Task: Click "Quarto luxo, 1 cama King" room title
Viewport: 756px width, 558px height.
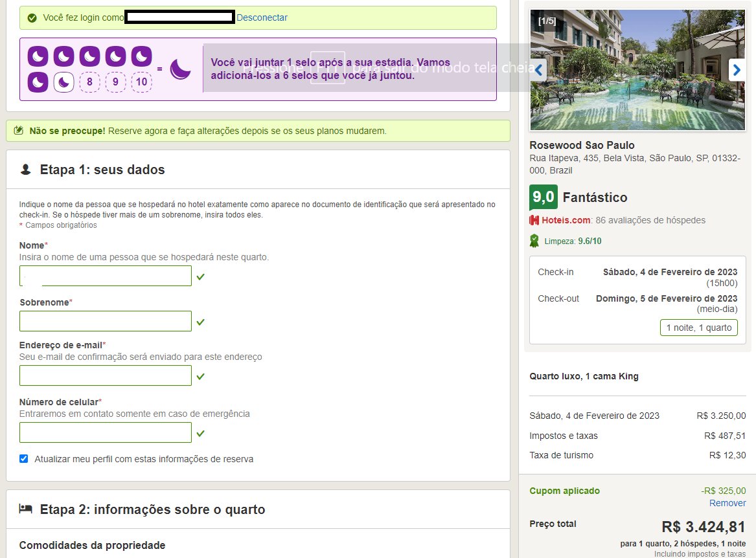Action: 584,376
